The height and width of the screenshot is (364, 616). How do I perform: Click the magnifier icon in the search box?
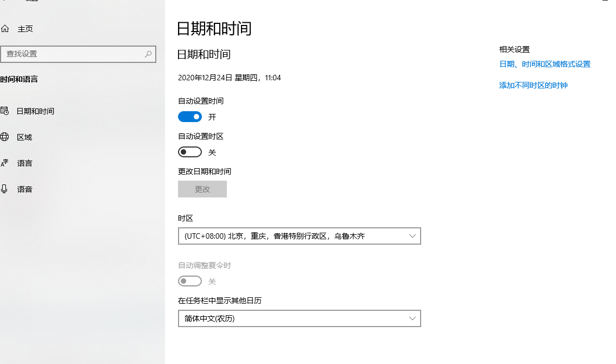click(148, 54)
